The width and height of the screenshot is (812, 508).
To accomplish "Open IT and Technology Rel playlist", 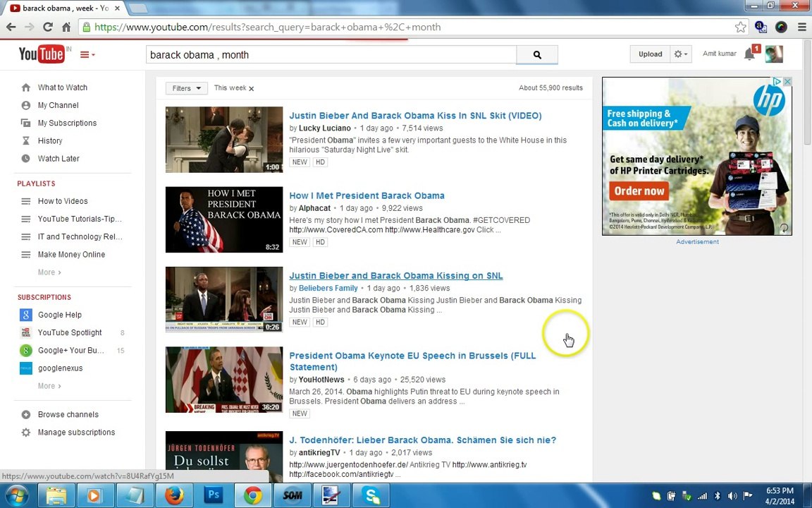I will pyautogui.click(x=80, y=236).
